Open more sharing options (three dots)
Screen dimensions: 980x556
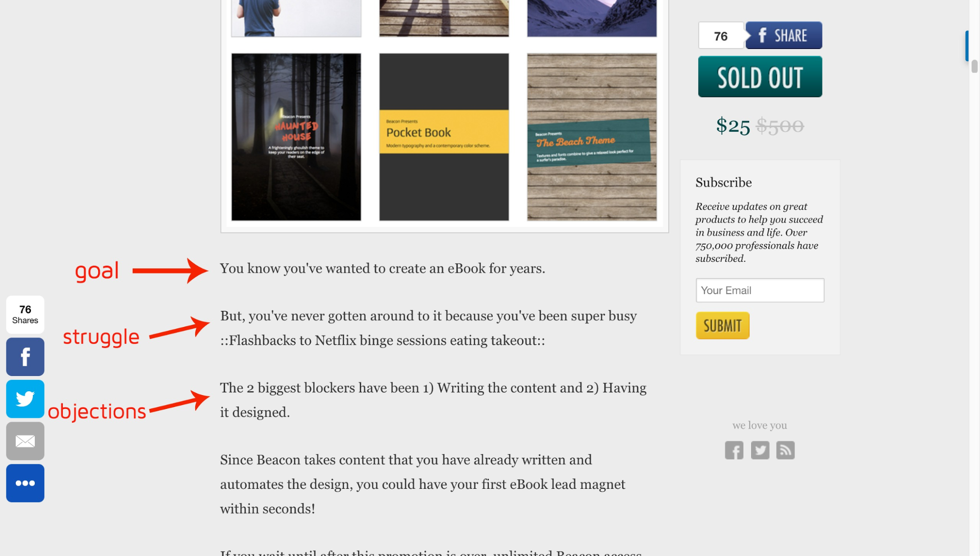coord(25,483)
